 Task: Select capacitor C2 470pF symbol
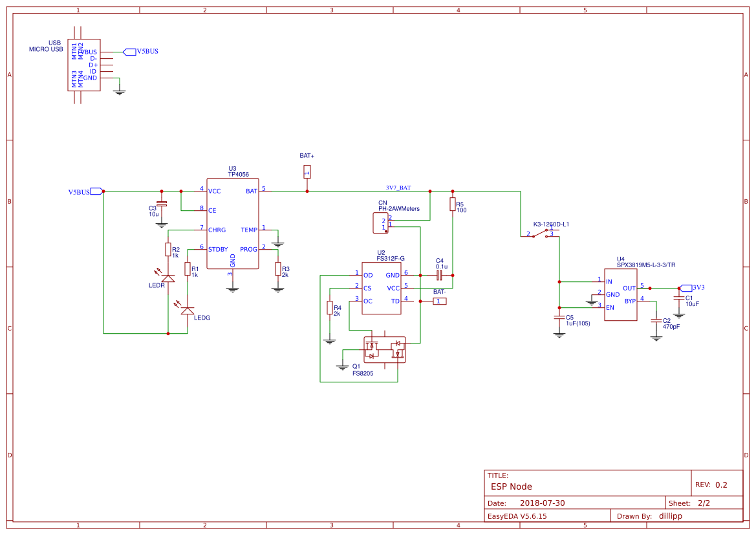tap(656, 320)
